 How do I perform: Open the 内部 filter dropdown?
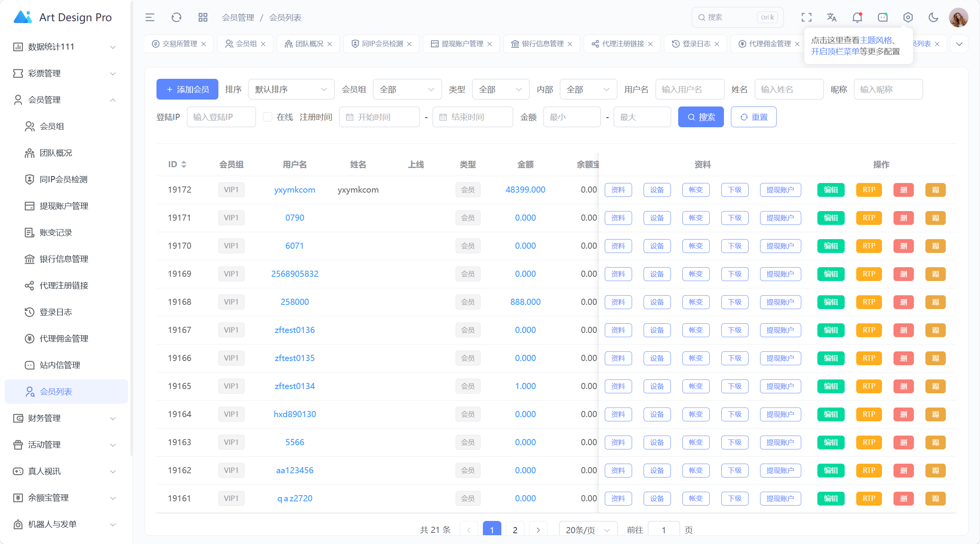pos(588,90)
